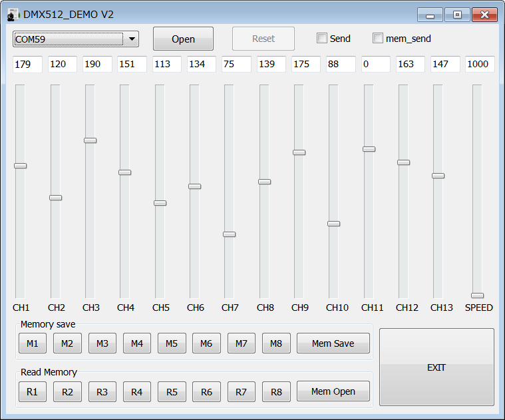Click the SPEED slider handle

point(477,296)
